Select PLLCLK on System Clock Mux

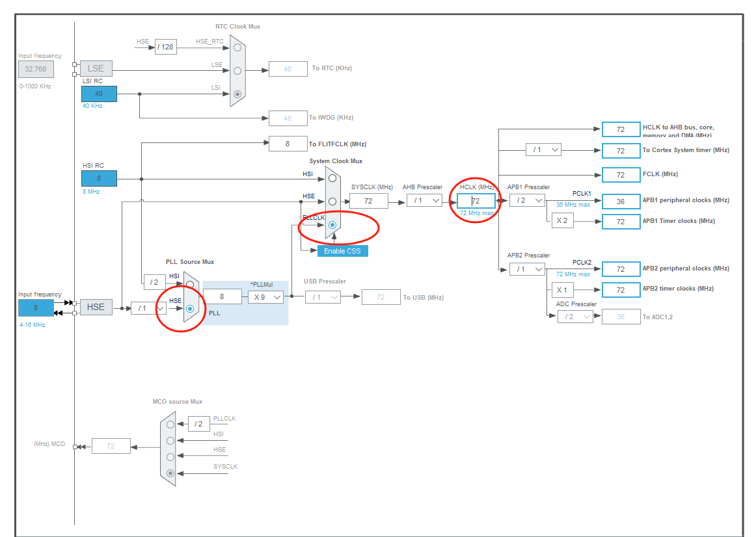coord(332,225)
